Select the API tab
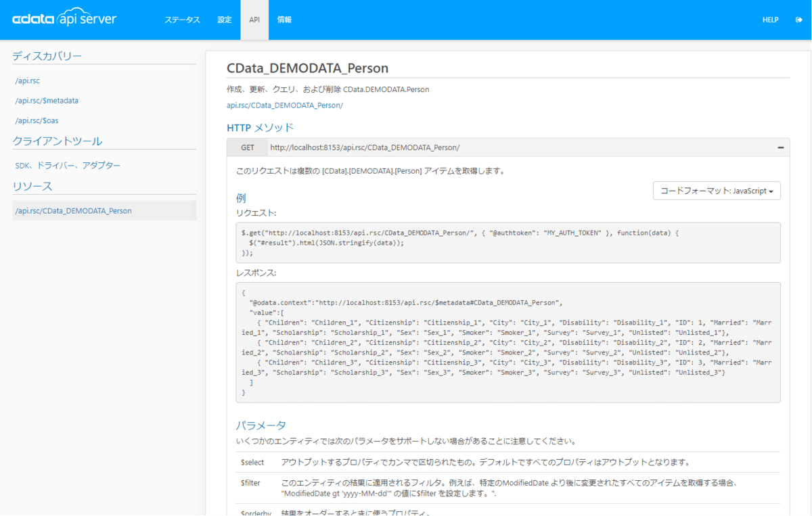Image resolution: width=812 pixels, height=516 pixels. click(x=254, y=20)
